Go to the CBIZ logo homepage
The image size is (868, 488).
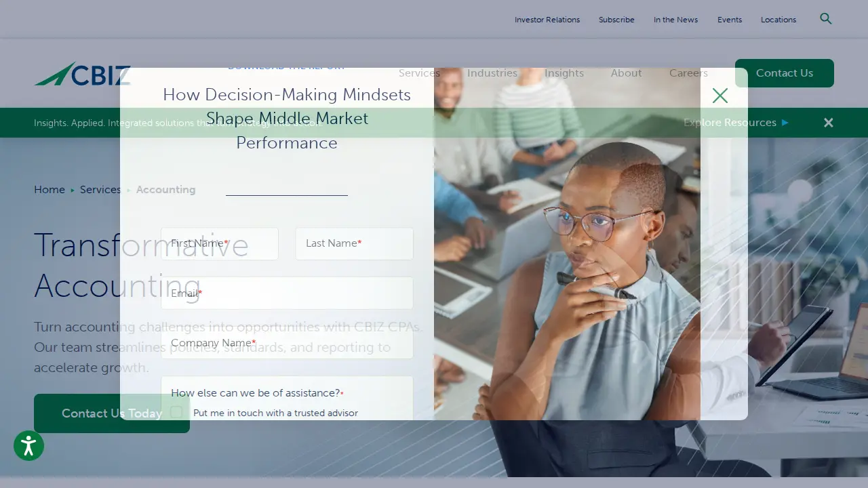pos(82,74)
